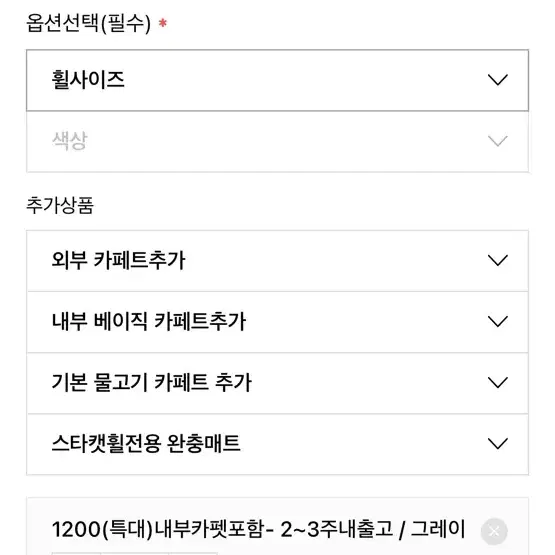555x555 pixels.
Task: Select the 그레이 color text in chosen item
Action: 438,530
